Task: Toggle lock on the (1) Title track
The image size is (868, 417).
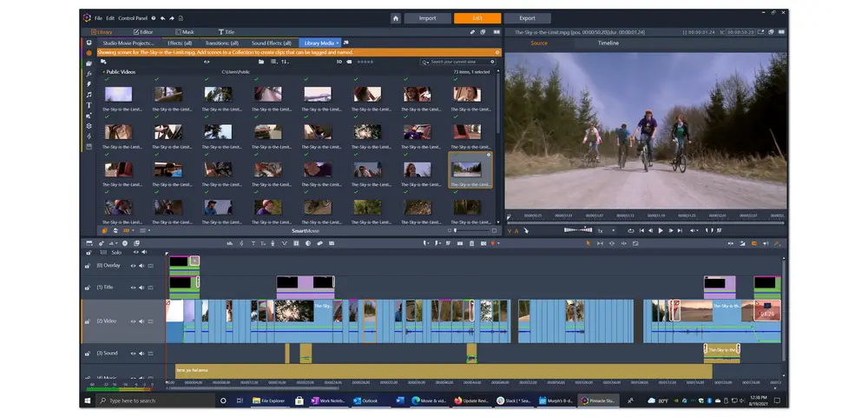Action: coord(88,287)
